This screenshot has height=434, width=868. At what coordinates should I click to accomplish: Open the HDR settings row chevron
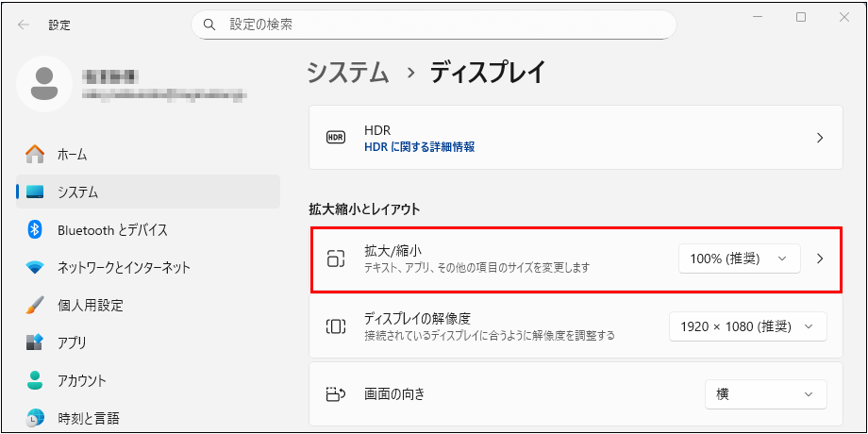820,138
